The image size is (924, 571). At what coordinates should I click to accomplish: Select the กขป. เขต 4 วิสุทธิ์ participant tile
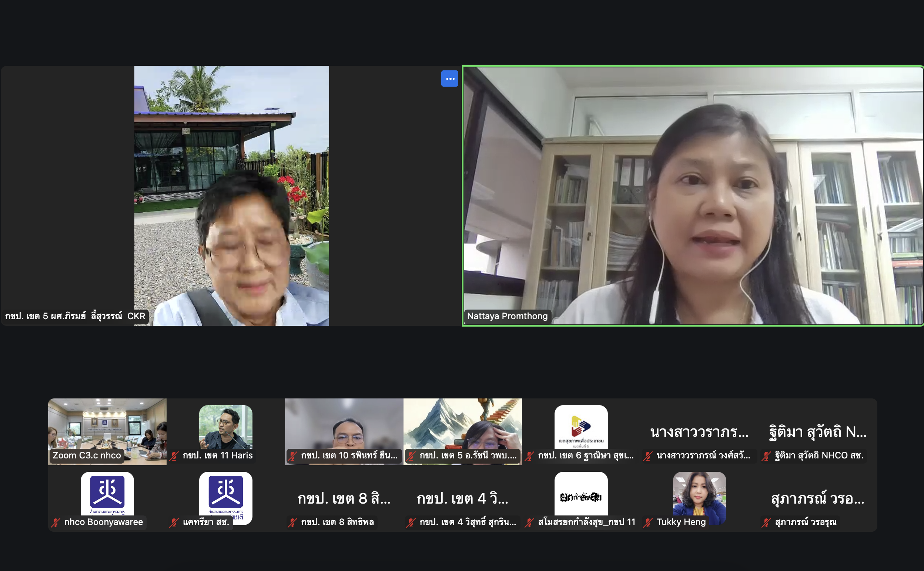pyautogui.click(x=462, y=498)
